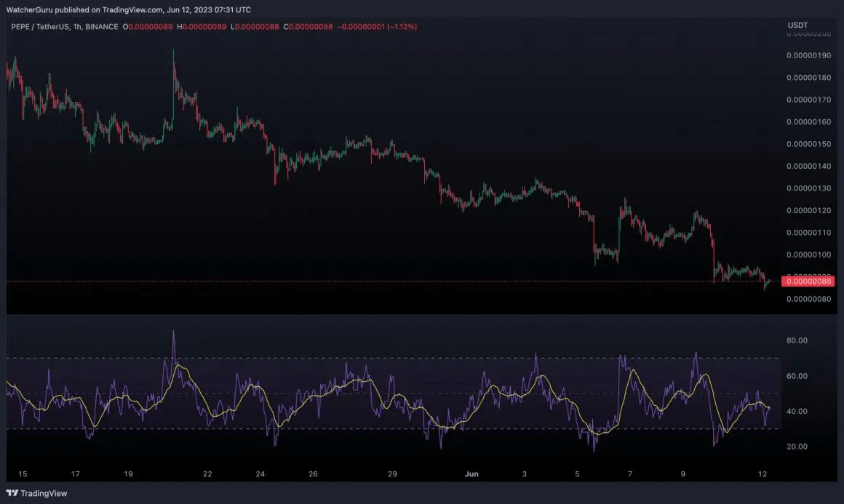Click the -1.12% change value in header
This screenshot has height=504, width=844.
point(402,26)
